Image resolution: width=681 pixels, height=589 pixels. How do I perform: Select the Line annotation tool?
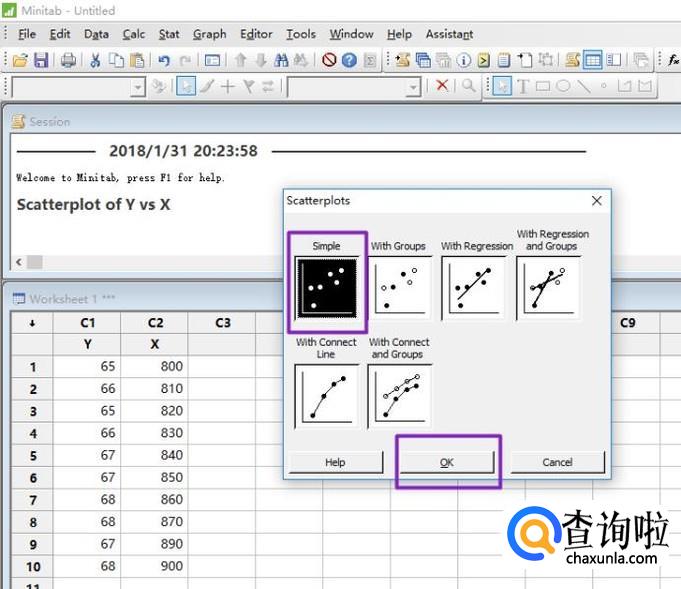(583, 86)
